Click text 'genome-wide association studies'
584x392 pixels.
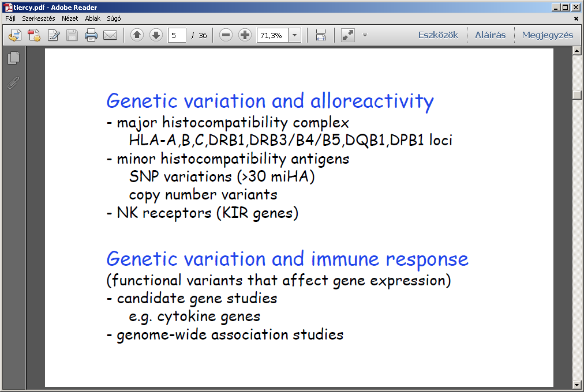tap(230, 335)
